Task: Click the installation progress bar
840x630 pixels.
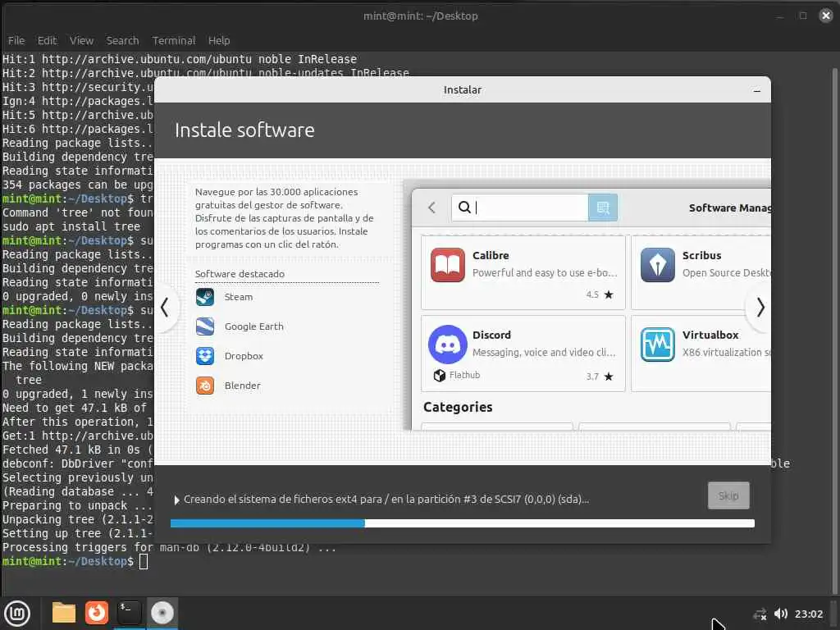Action: [463, 523]
